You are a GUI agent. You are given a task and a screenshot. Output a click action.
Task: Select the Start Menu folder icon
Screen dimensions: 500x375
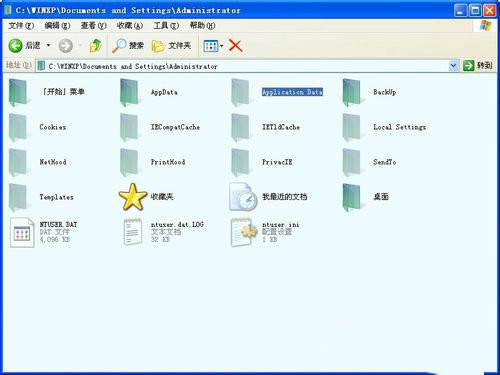tap(19, 92)
